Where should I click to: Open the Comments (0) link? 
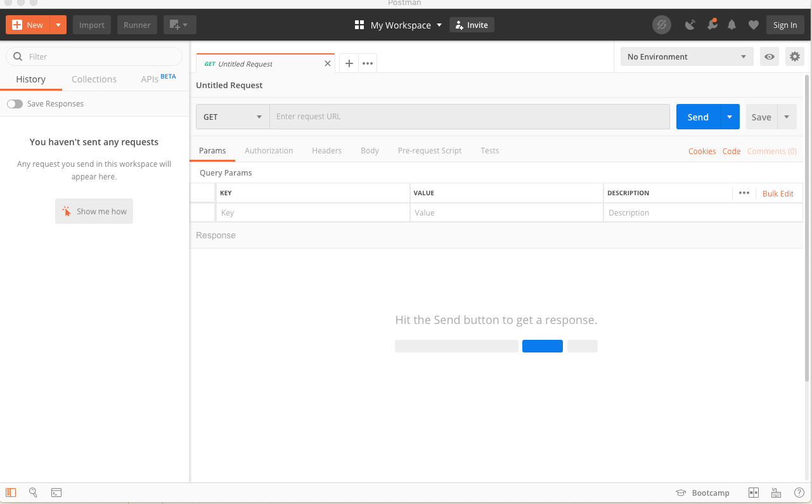point(772,151)
